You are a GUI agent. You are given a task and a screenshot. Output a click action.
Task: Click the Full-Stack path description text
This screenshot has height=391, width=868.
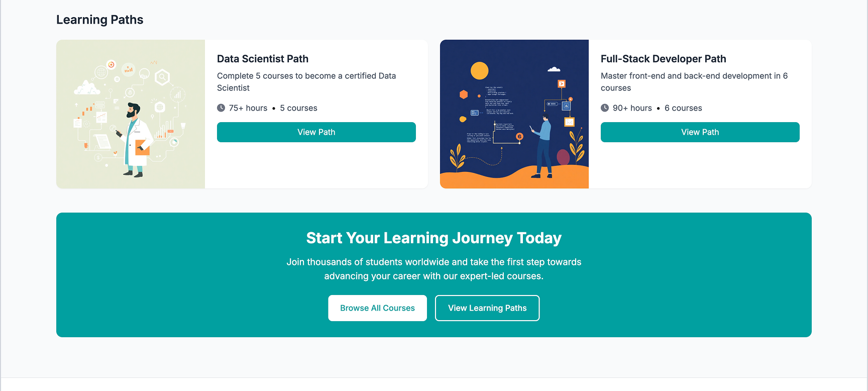(694, 82)
